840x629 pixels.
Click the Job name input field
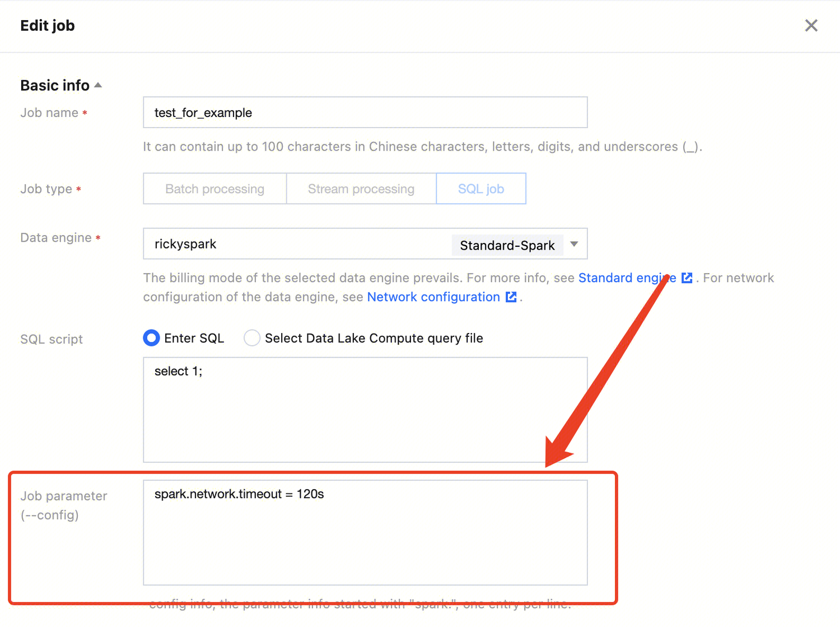click(365, 112)
